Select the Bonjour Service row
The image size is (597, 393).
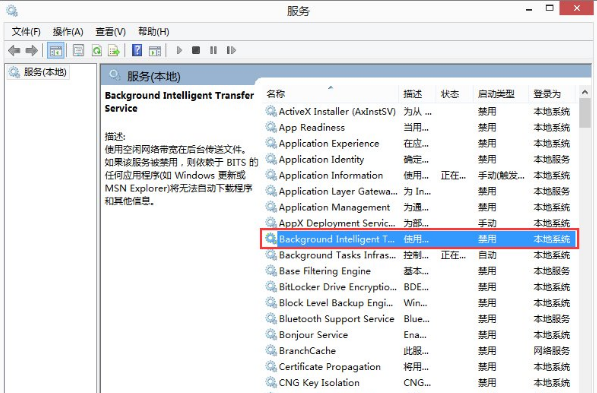coord(420,335)
